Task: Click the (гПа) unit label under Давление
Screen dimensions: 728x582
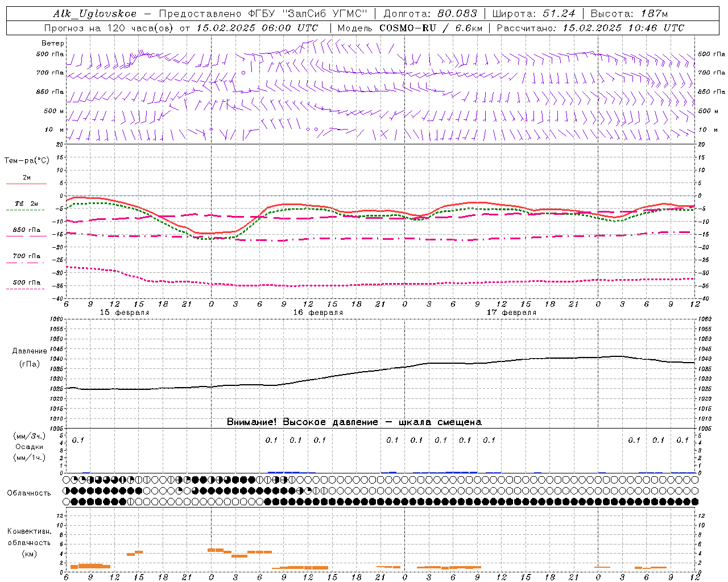Action: point(30,364)
